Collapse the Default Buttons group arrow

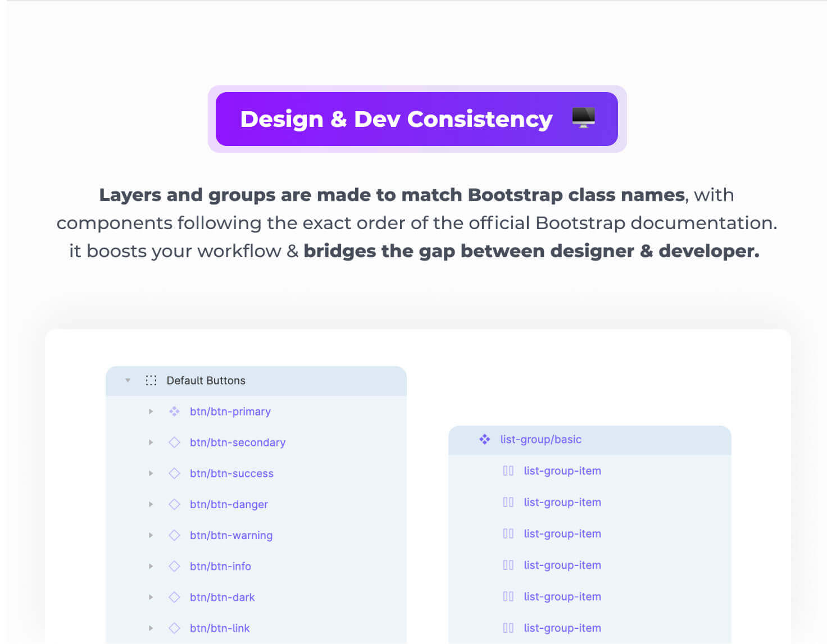pyautogui.click(x=128, y=381)
